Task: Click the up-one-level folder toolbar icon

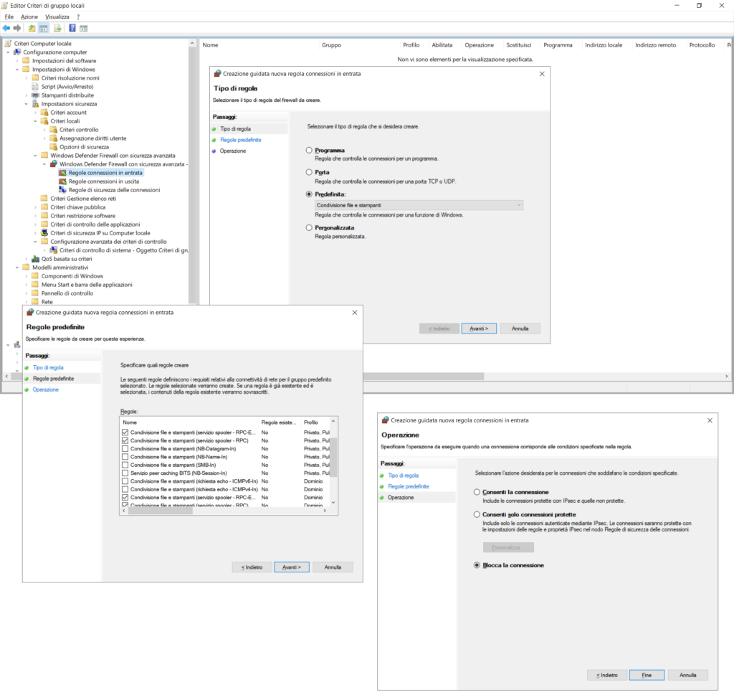Action: [x=32, y=28]
